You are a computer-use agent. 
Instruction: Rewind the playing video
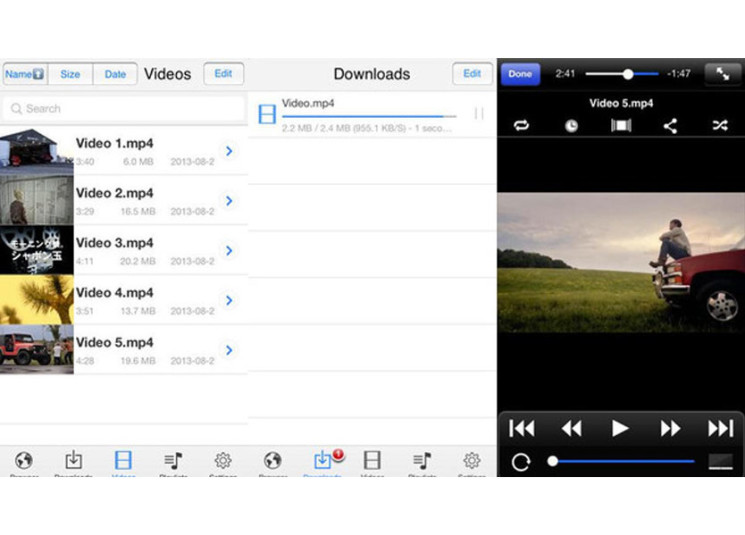pos(571,428)
